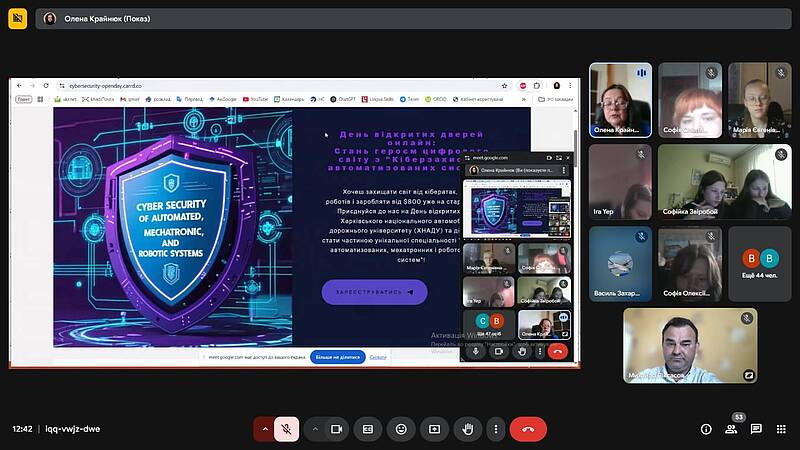Open the activities grid panel
The image size is (800, 450).
(781, 429)
